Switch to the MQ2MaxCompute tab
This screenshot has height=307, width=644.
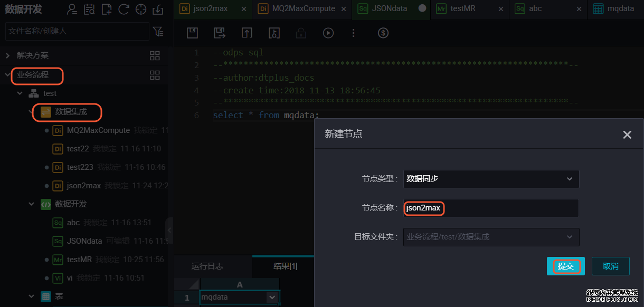pyautogui.click(x=298, y=8)
